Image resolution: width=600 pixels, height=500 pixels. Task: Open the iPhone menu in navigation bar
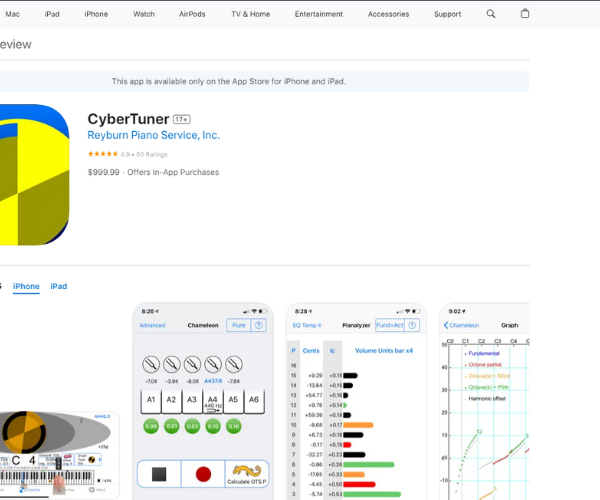click(x=96, y=14)
